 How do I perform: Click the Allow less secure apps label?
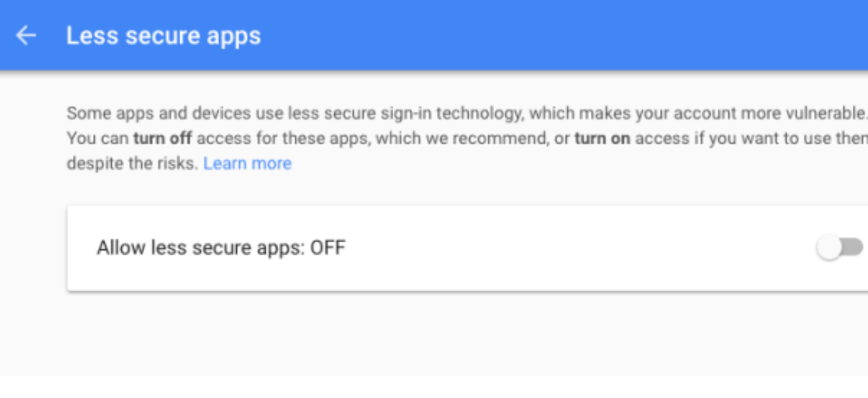click(x=202, y=248)
